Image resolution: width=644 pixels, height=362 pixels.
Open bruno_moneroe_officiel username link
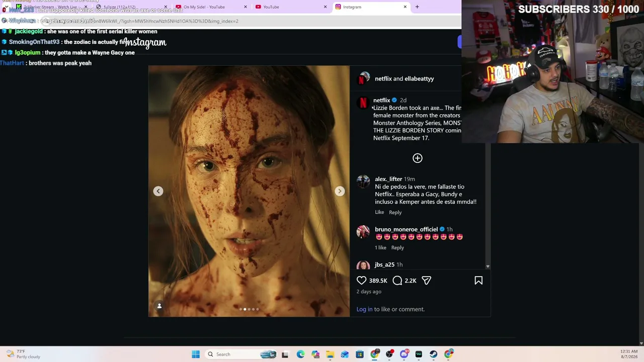point(406,229)
